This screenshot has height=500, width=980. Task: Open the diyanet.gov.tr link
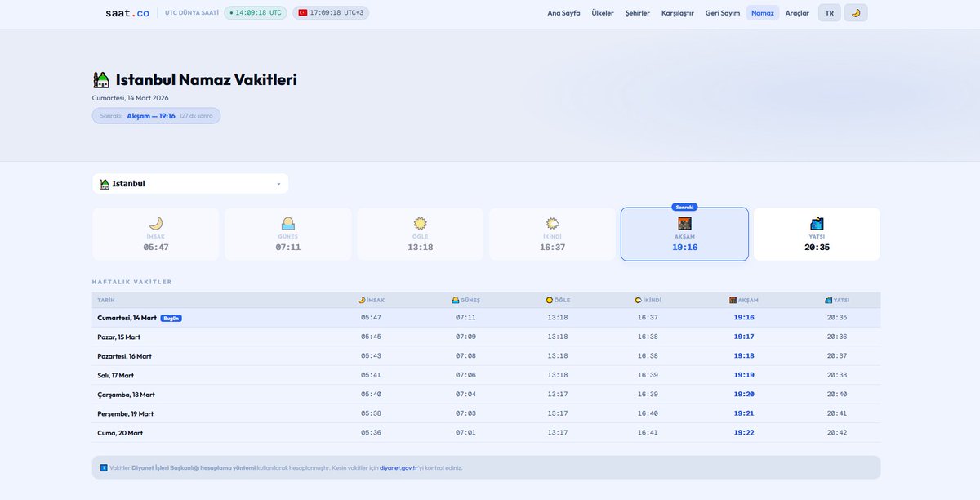[x=399, y=468]
